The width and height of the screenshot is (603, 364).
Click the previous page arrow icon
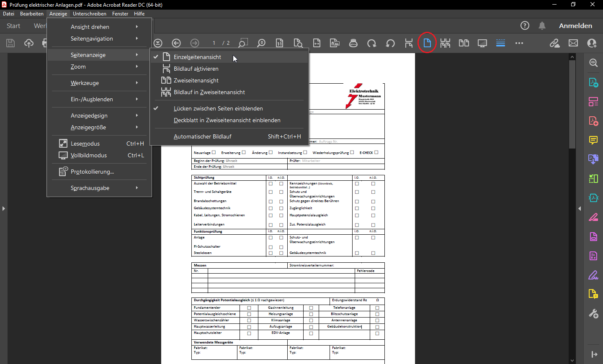pos(176,43)
